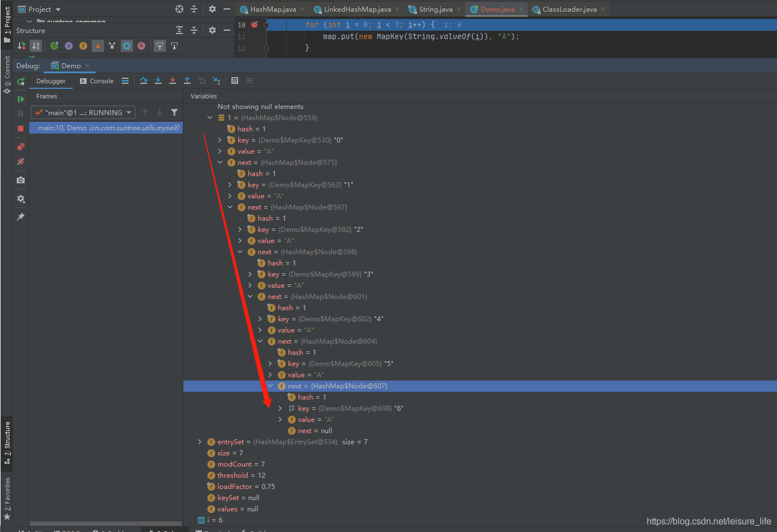Open debugger settings gear in left strip
Screen dimensions: 777x532
click(21, 198)
